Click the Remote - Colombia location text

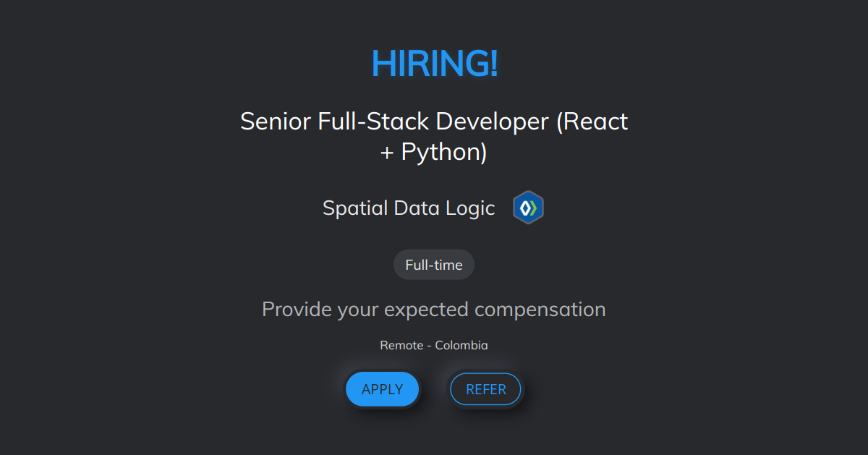point(434,345)
